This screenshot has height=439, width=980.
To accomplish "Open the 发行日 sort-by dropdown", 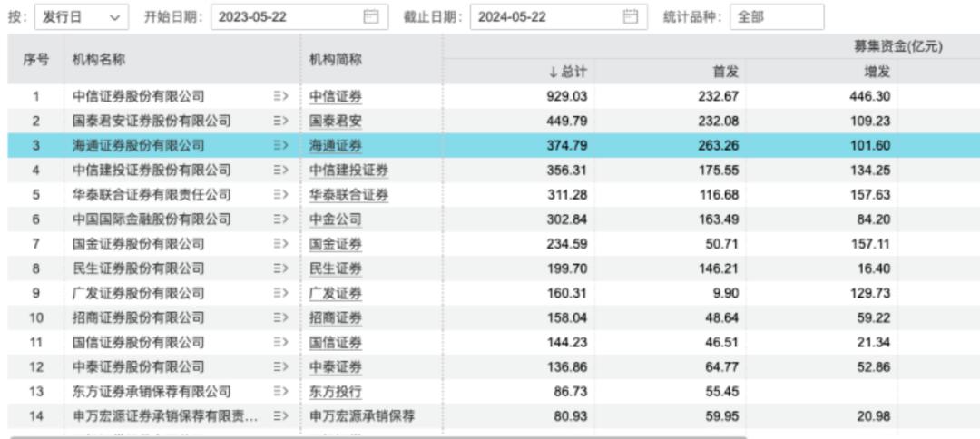I will coord(82,17).
